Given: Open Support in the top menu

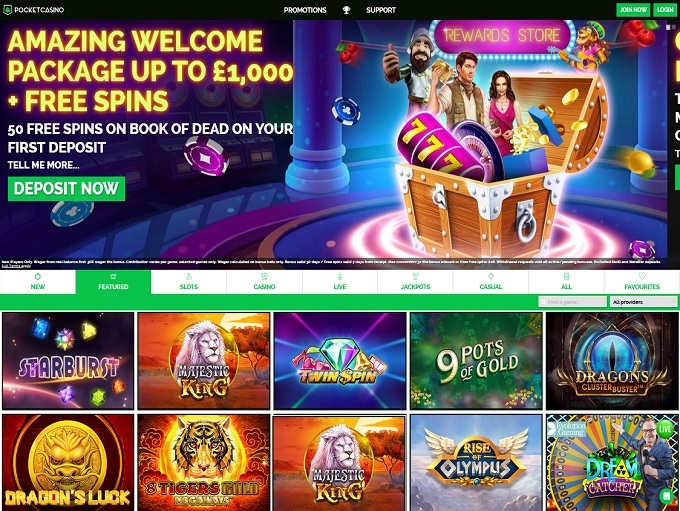Looking at the screenshot, I should point(381,10).
